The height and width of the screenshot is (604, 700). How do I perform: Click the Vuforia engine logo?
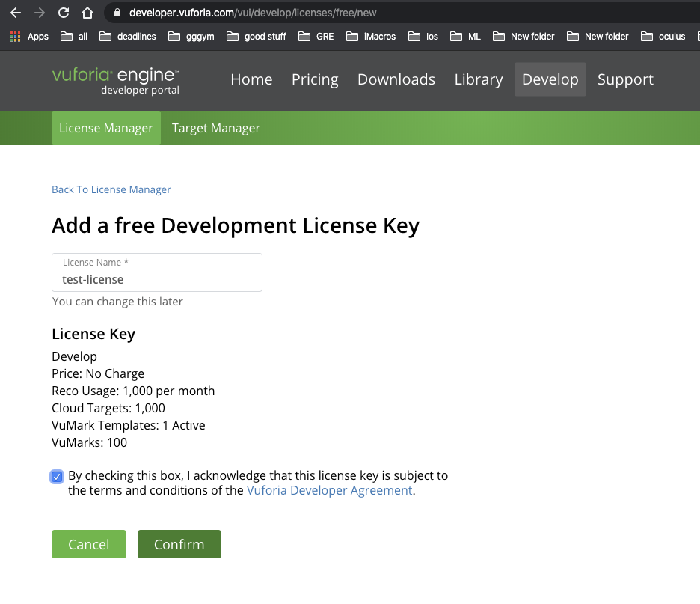[116, 80]
